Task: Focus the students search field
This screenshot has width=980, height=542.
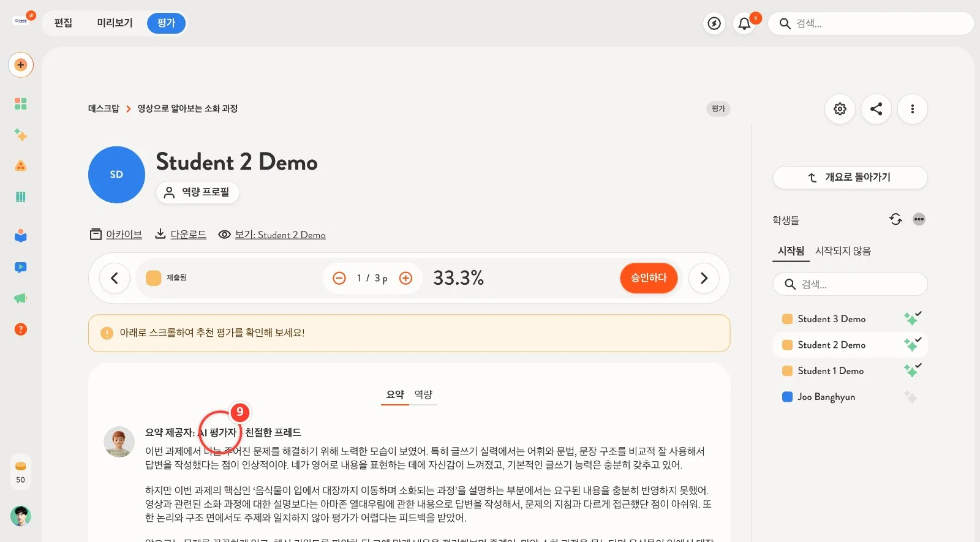Action: (x=850, y=284)
